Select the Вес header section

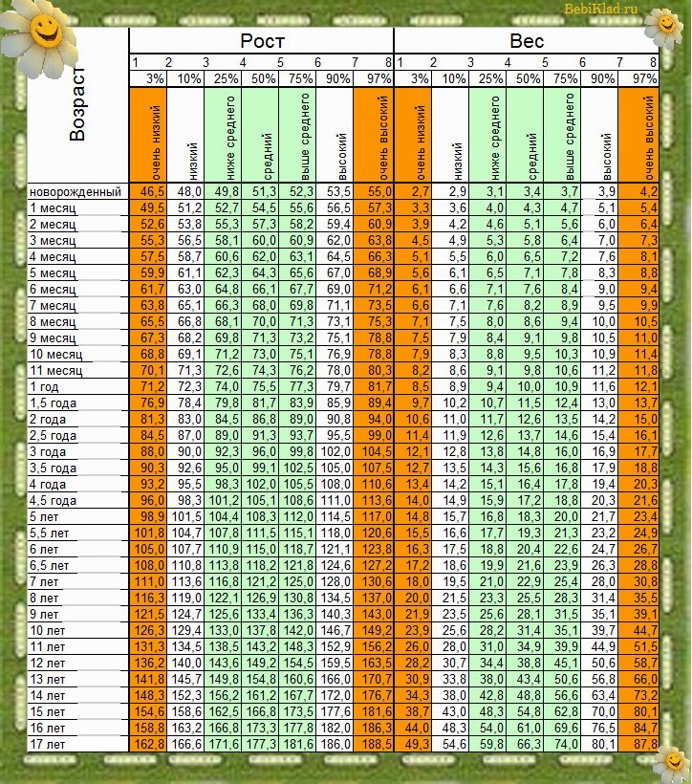tap(527, 40)
